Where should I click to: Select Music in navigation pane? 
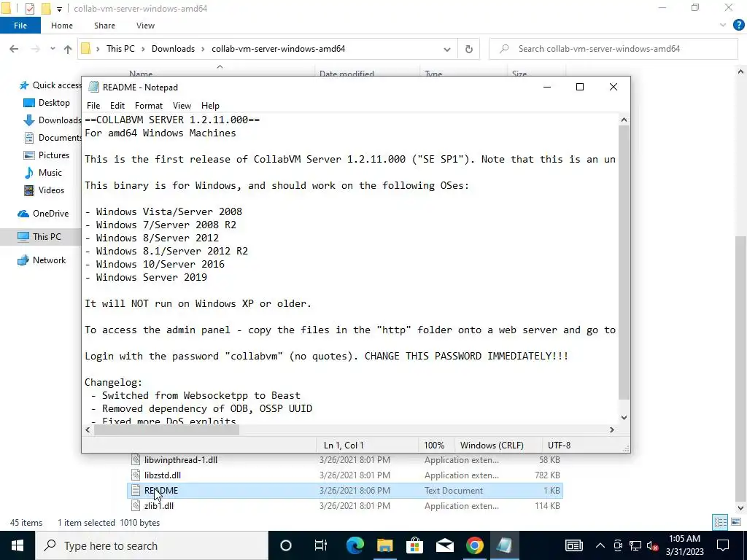tap(50, 173)
